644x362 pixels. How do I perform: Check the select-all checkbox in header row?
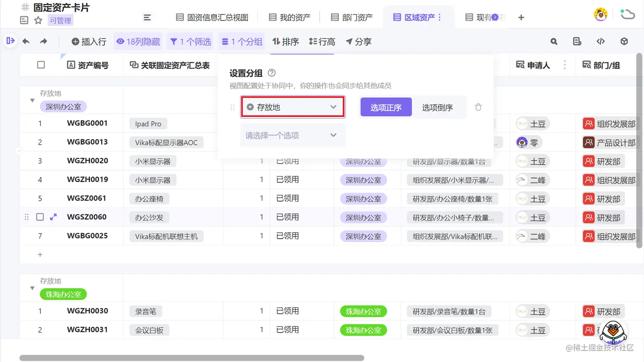[x=41, y=65]
